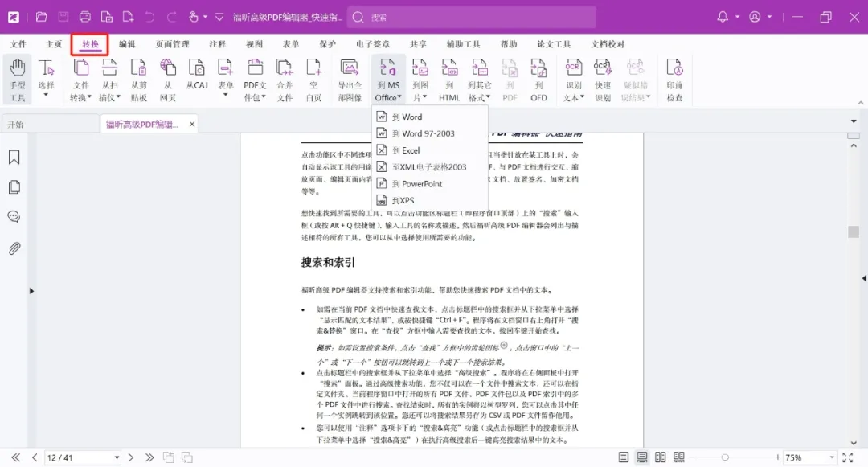Convert to OFD format
The image size is (868, 467).
[x=538, y=80]
